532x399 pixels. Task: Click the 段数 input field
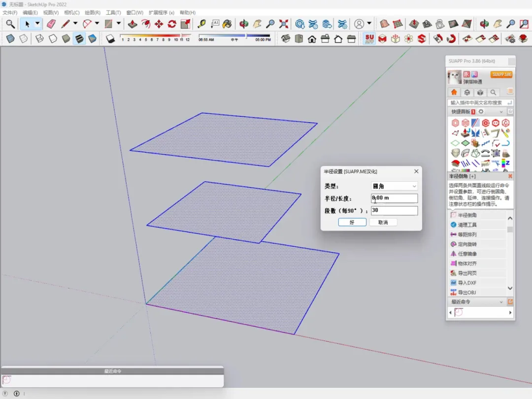click(394, 210)
